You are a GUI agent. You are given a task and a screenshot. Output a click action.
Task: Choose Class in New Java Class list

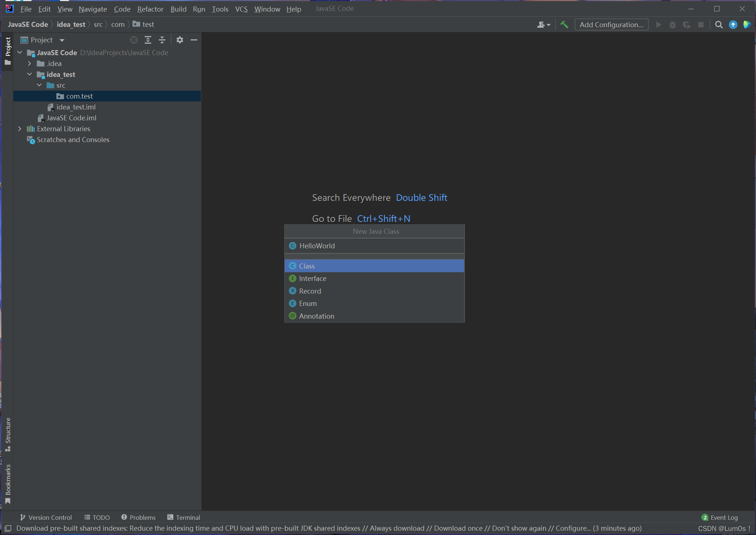click(x=374, y=266)
